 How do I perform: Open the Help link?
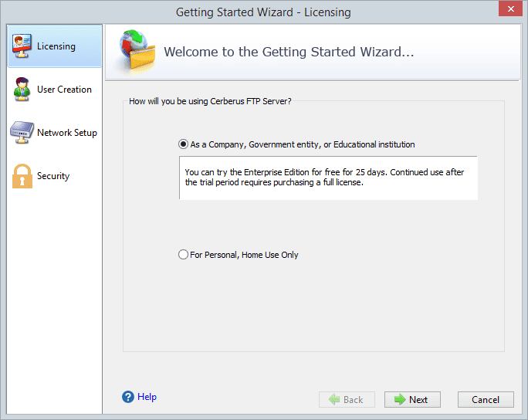147,397
